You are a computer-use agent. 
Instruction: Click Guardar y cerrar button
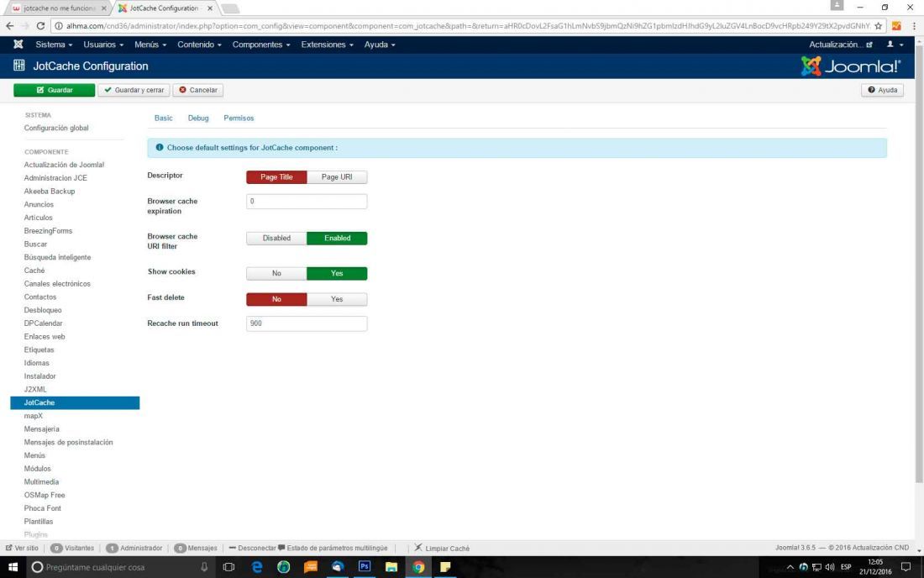pyautogui.click(x=134, y=90)
